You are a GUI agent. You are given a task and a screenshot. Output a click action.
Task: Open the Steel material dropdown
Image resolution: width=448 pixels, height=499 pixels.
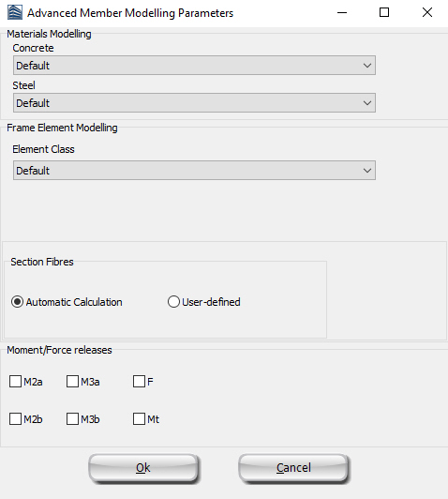coord(194,103)
